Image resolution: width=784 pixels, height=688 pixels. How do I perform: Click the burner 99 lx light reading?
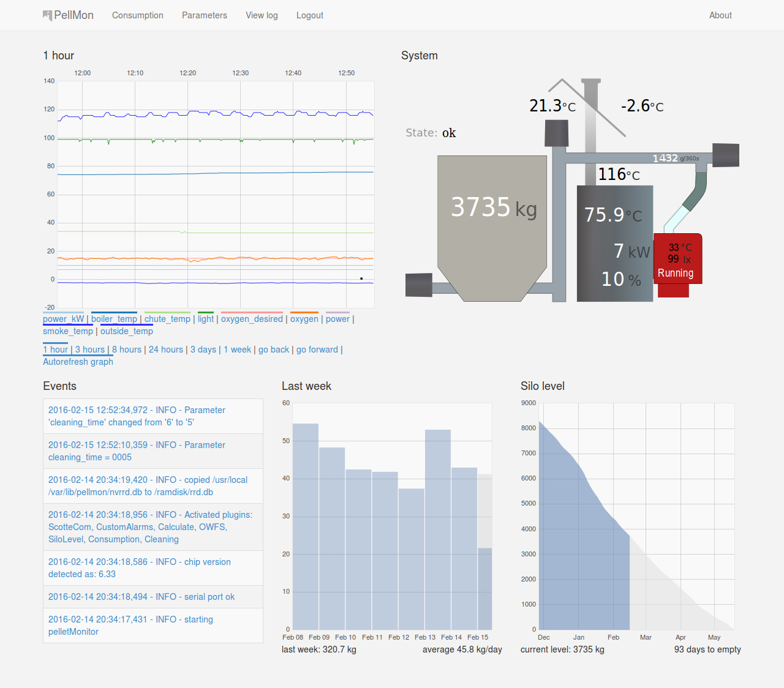[679, 260]
